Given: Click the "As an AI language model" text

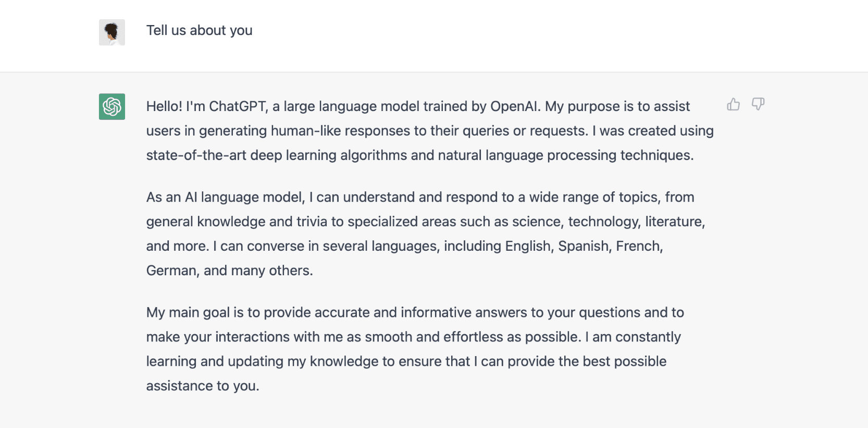Looking at the screenshot, I should point(225,198).
